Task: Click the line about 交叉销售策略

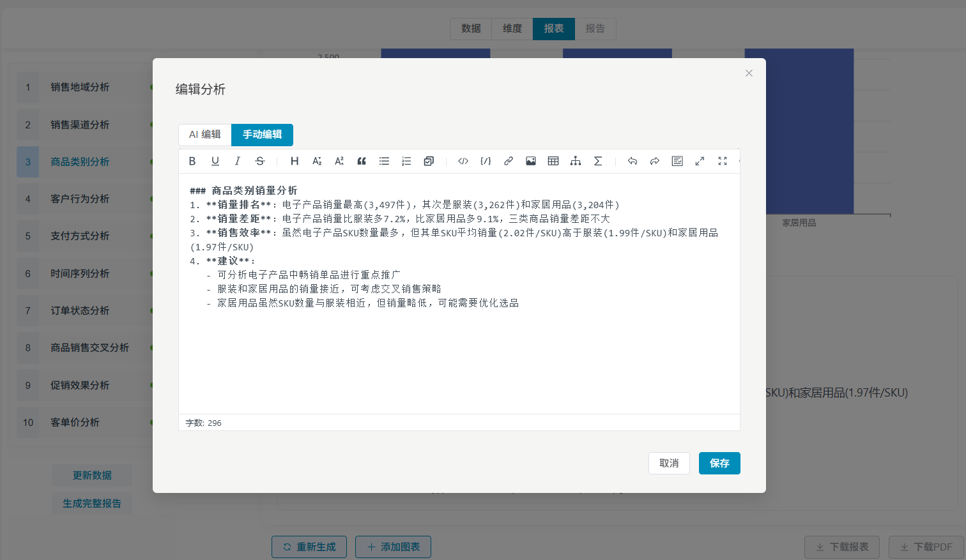Action: 324,289
